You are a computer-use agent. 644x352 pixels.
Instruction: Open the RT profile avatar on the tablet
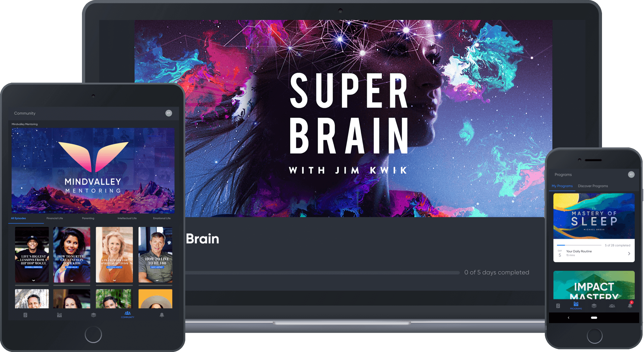tap(169, 113)
